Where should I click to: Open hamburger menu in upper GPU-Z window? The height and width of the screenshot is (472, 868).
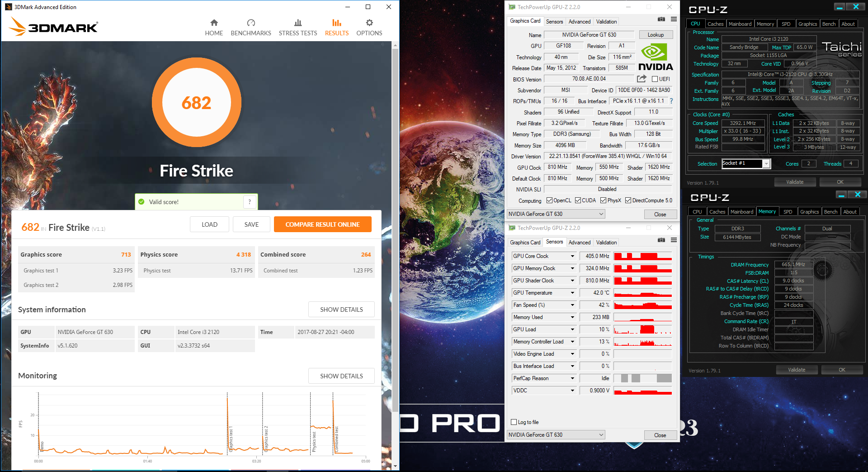[674, 19]
